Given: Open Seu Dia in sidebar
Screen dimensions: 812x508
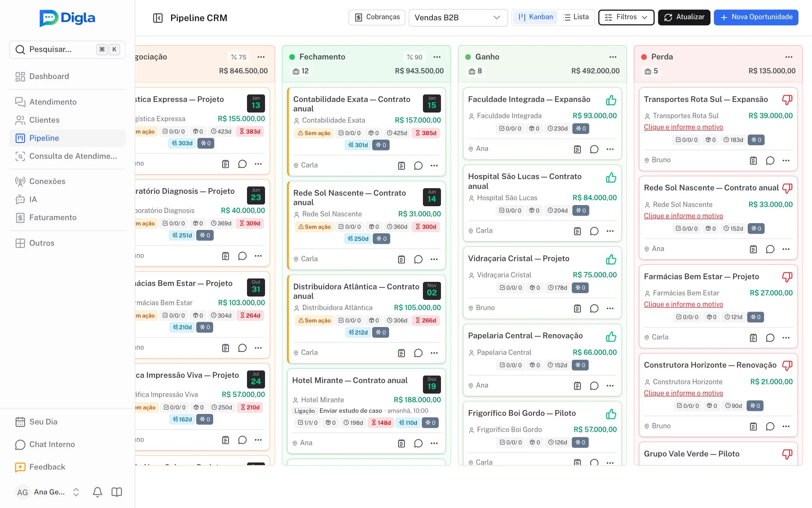Looking at the screenshot, I should click(67, 422).
